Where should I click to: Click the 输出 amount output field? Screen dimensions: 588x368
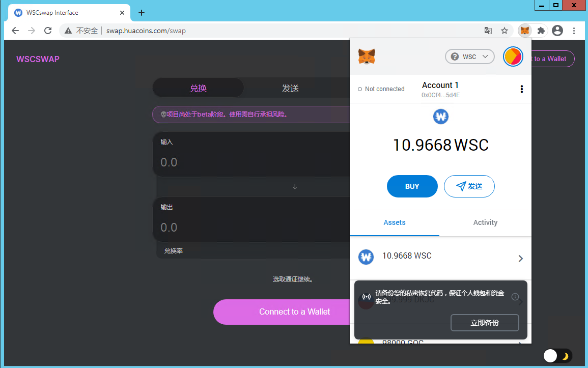[x=251, y=228]
